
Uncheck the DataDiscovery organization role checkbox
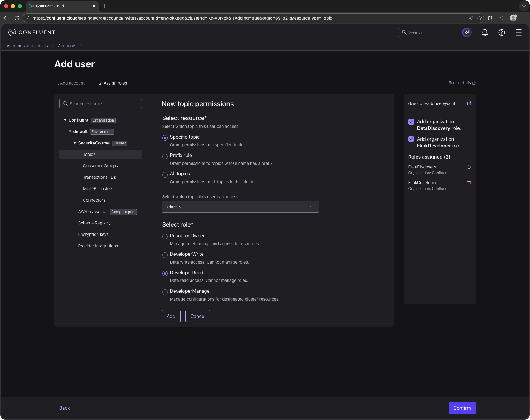tap(411, 122)
